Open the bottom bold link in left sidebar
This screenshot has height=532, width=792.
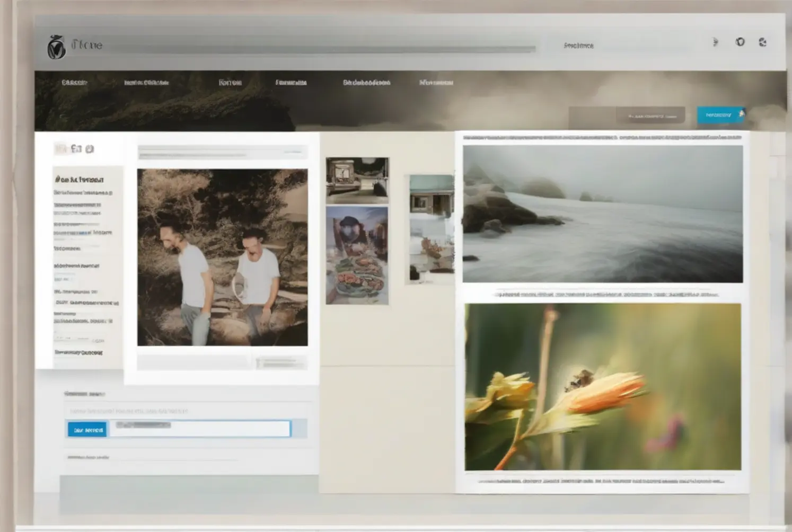(78, 352)
